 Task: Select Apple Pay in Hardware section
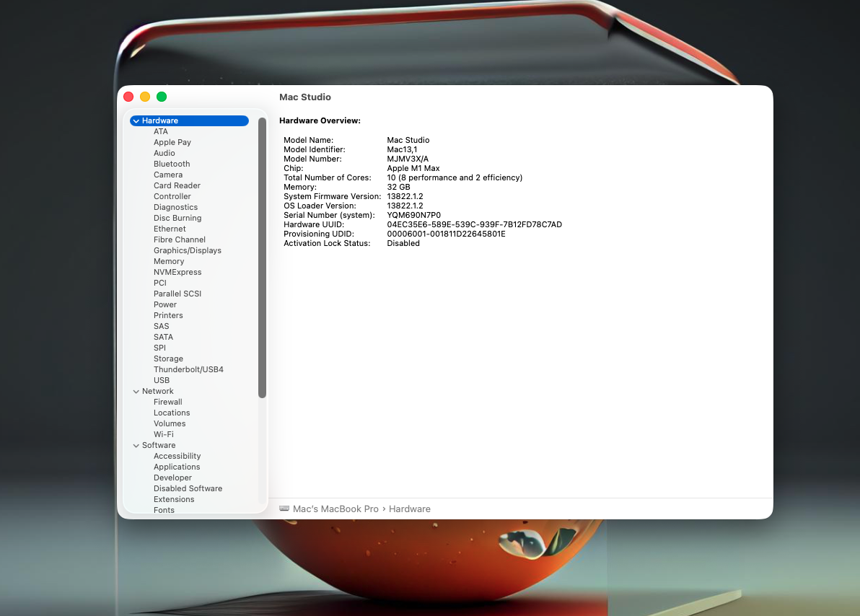tap(172, 142)
